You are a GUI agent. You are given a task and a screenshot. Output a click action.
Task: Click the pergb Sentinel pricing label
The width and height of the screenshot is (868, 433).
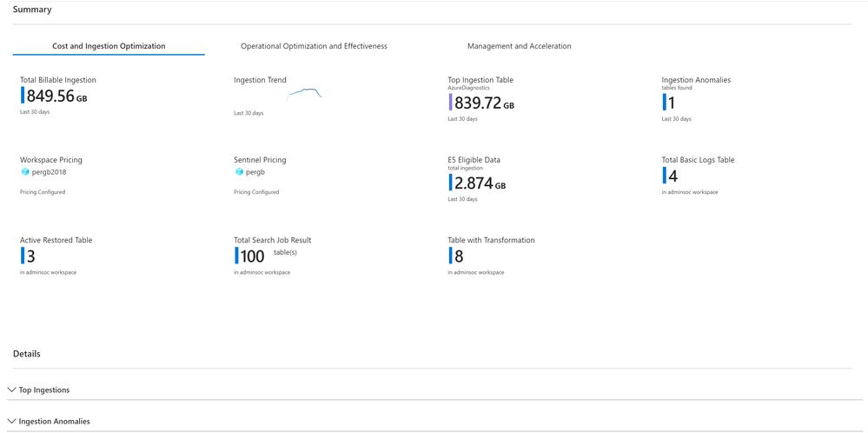tap(255, 172)
